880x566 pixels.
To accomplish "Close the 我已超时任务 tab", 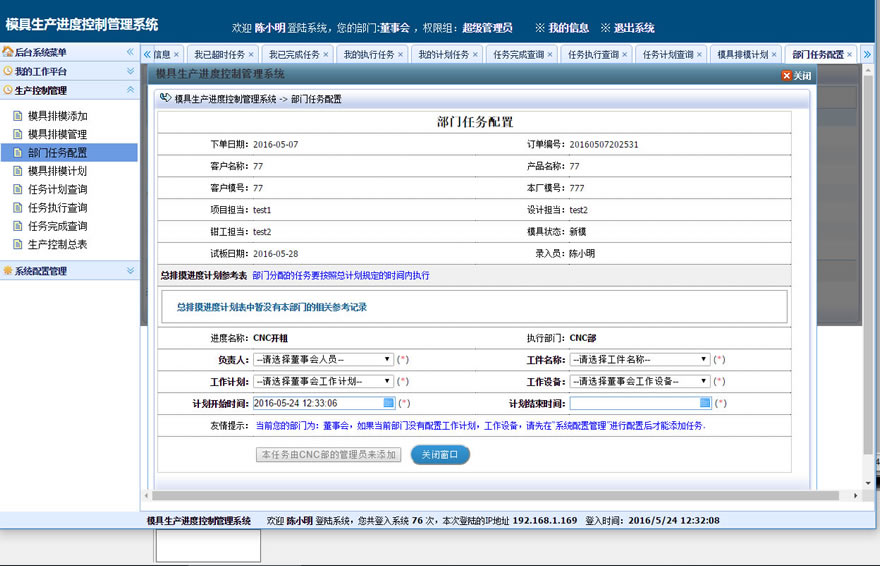I will (x=251, y=54).
